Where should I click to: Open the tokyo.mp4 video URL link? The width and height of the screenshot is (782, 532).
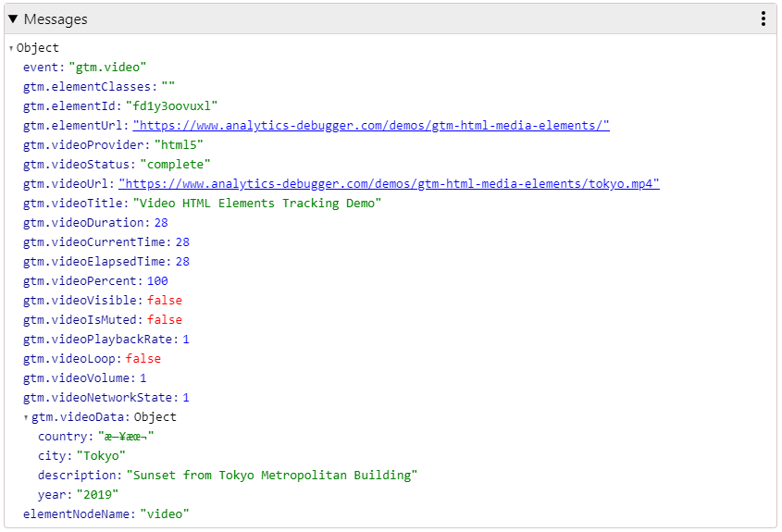pos(389,184)
